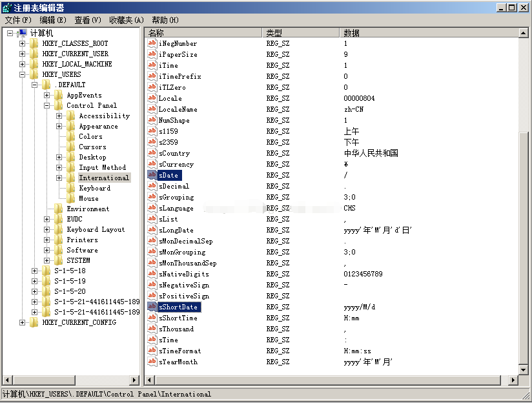Select the SYSTEM tree key
The image size is (532, 403).
78,260
